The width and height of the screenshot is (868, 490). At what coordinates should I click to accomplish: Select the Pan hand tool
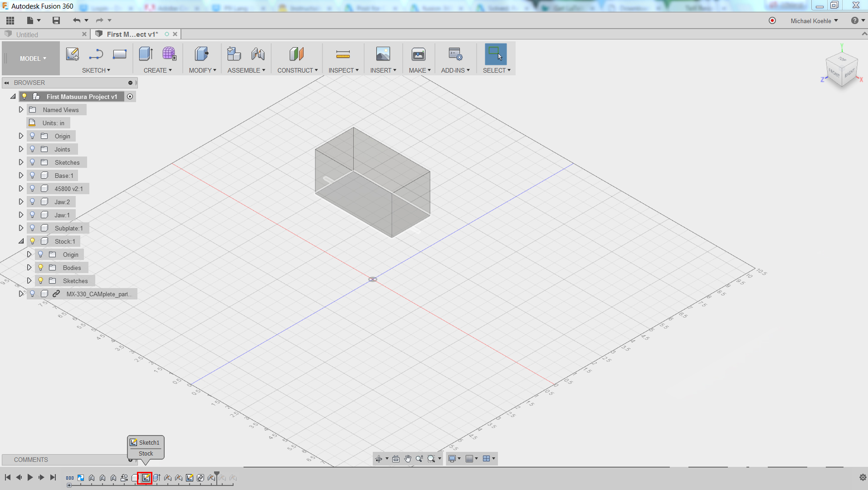click(x=408, y=459)
